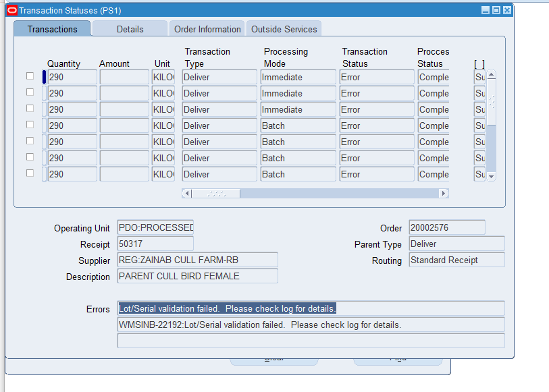Select the Transactions tab
549x392 pixels.
point(52,29)
